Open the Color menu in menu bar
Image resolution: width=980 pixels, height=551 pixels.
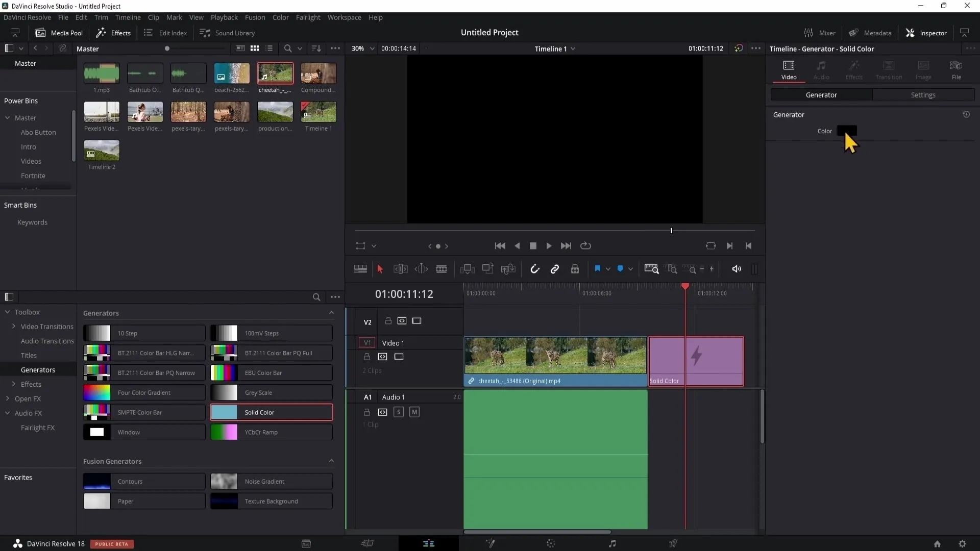[x=281, y=17]
